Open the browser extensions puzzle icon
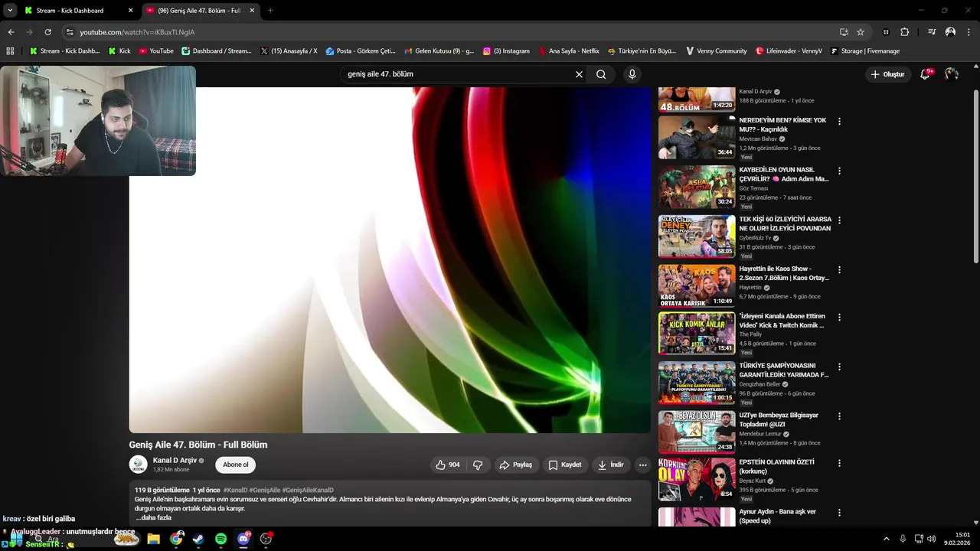The width and height of the screenshot is (980, 551). (x=905, y=32)
